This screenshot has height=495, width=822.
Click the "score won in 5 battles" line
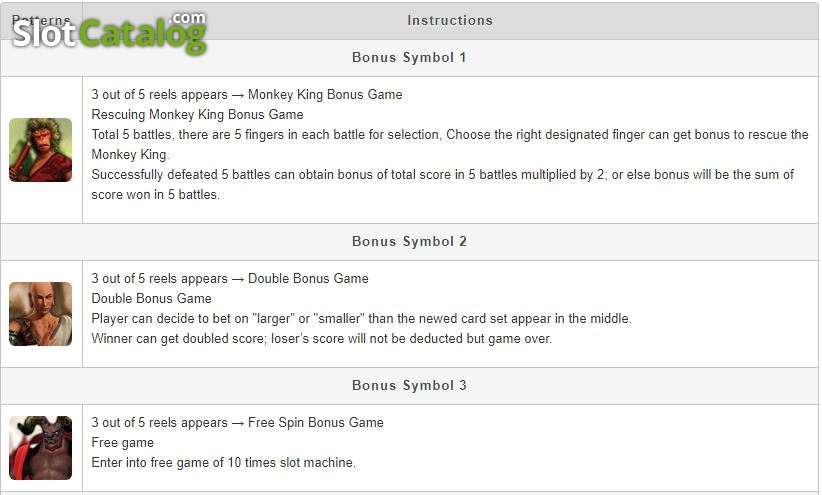155,195
